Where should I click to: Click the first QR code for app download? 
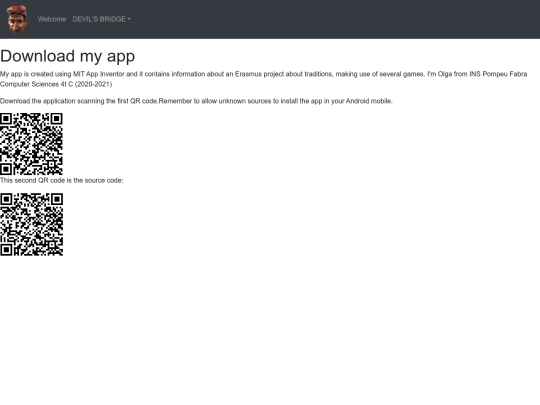31,144
